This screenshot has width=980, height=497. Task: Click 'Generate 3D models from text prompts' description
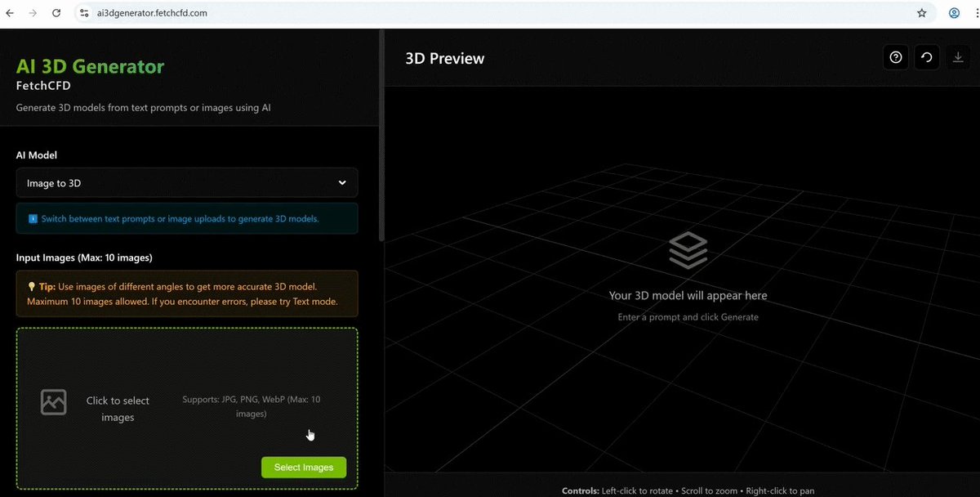[x=144, y=107]
